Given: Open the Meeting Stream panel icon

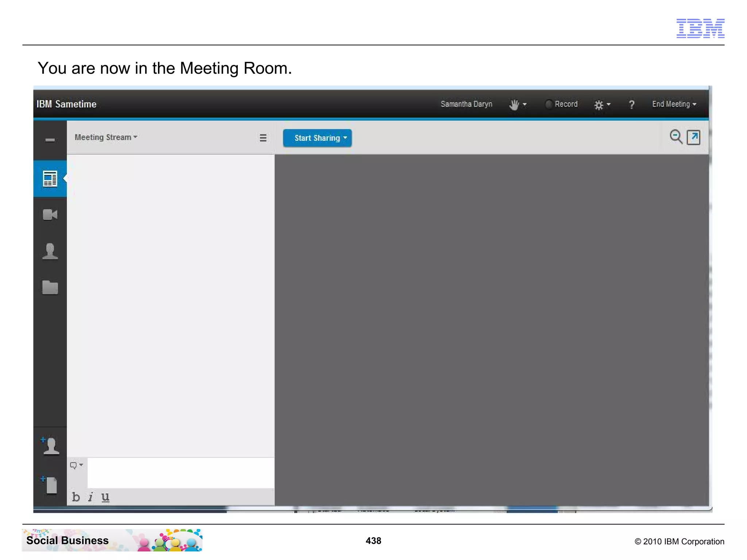Looking at the screenshot, I should (x=50, y=179).
